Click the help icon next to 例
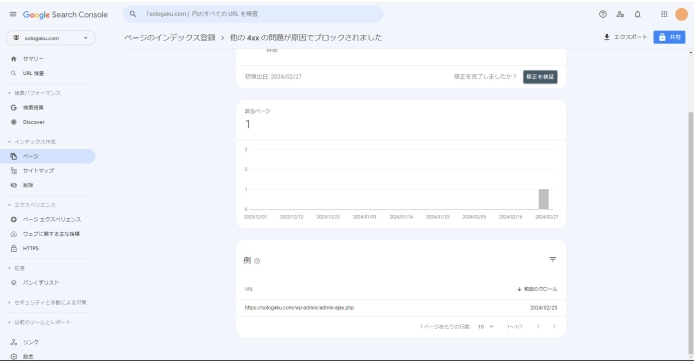The image size is (694, 361). (257, 261)
